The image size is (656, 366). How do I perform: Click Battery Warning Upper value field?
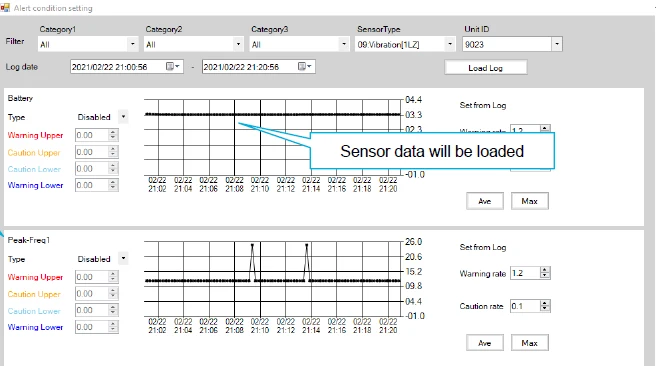click(x=92, y=135)
